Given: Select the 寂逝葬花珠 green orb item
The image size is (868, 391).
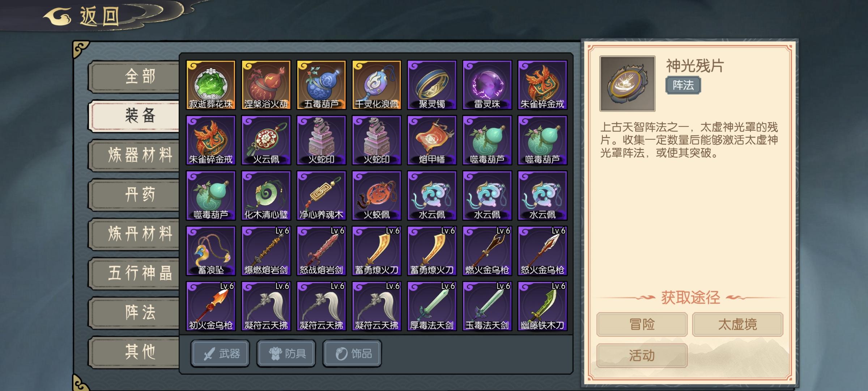Looking at the screenshot, I should 211,85.
